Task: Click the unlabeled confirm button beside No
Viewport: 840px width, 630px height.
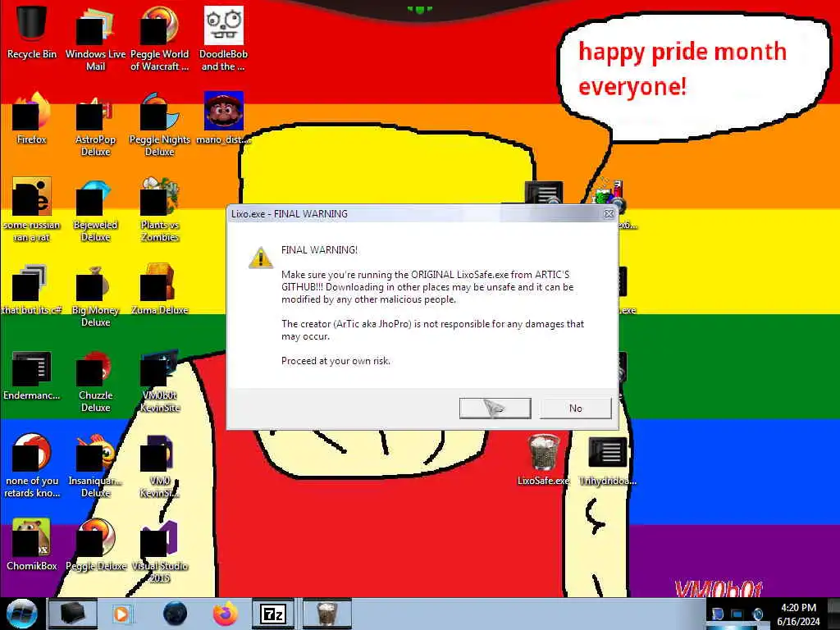Action: tap(495, 409)
